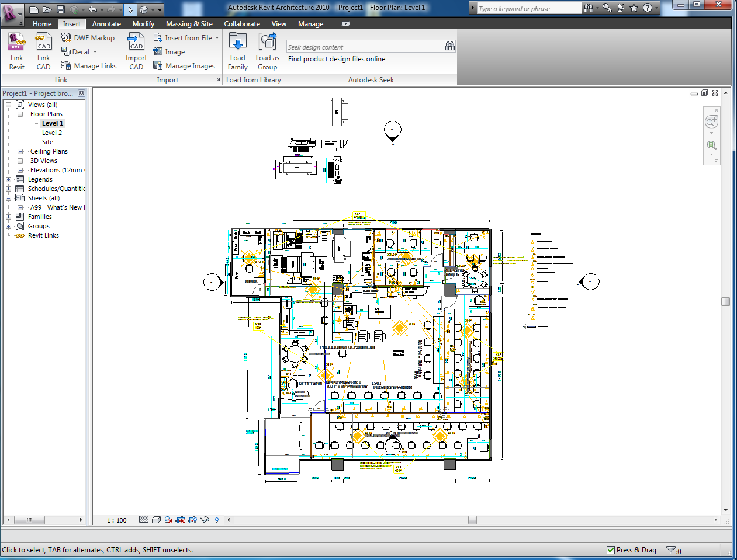Click the Favorites star icon
The image size is (737, 560).
point(634,8)
